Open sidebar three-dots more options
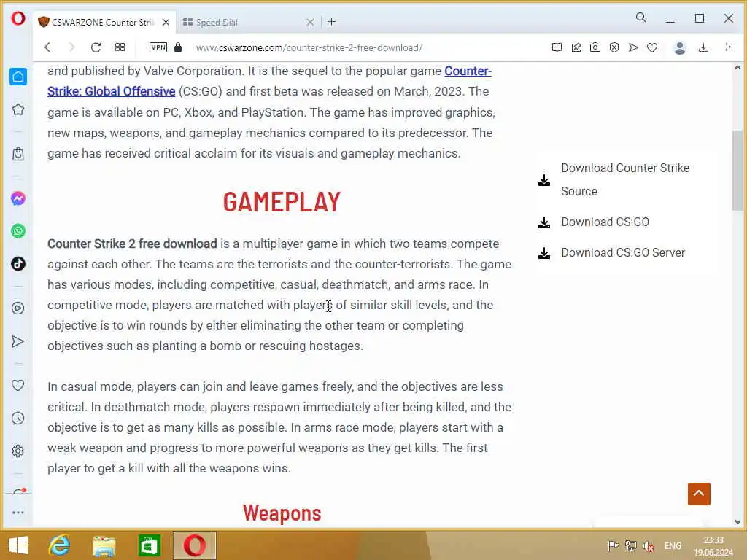The image size is (747, 560). pyautogui.click(x=18, y=513)
